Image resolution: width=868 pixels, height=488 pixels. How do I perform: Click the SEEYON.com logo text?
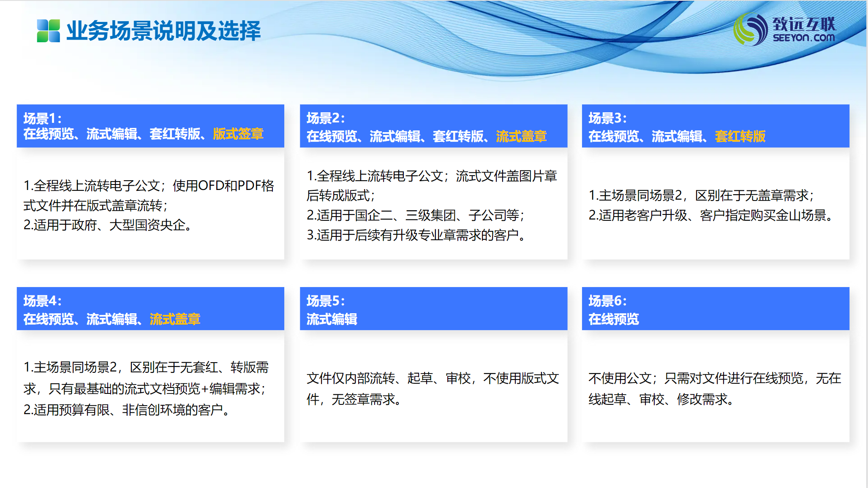[x=803, y=38]
